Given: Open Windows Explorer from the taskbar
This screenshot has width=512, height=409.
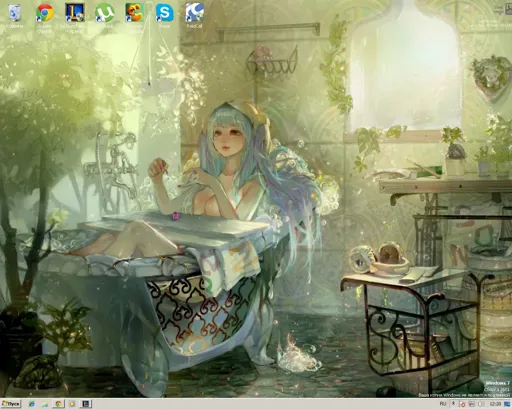Looking at the screenshot, I should (x=45, y=404).
